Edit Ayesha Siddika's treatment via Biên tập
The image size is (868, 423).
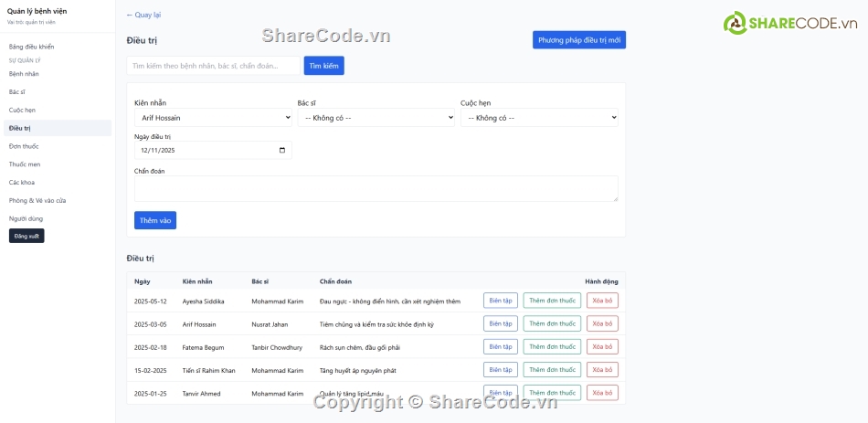[501, 301]
